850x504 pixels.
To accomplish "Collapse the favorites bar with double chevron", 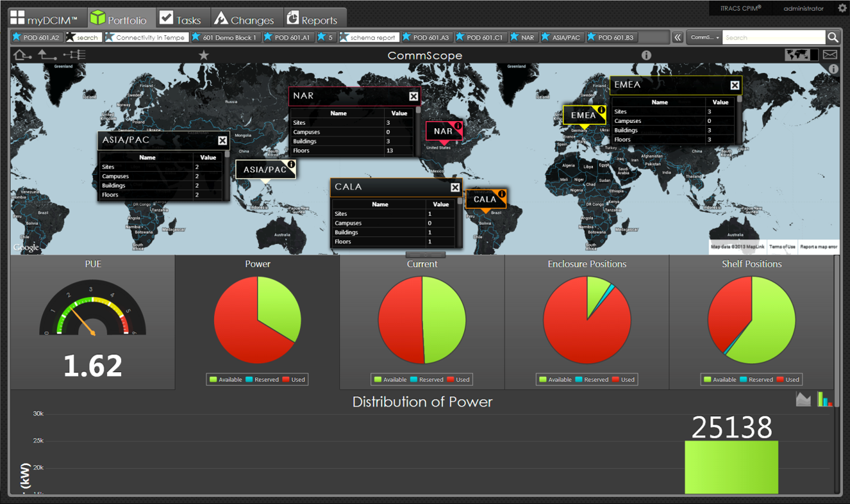I will click(x=678, y=38).
